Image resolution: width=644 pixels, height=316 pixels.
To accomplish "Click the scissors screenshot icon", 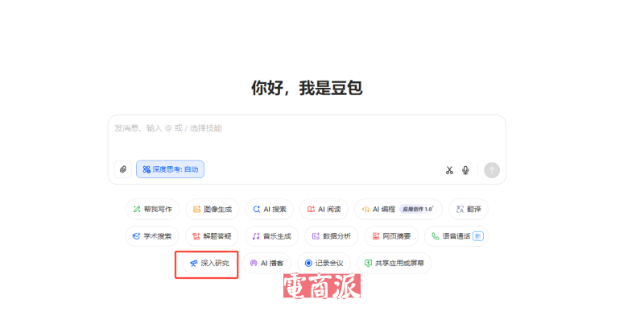I will point(449,170).
